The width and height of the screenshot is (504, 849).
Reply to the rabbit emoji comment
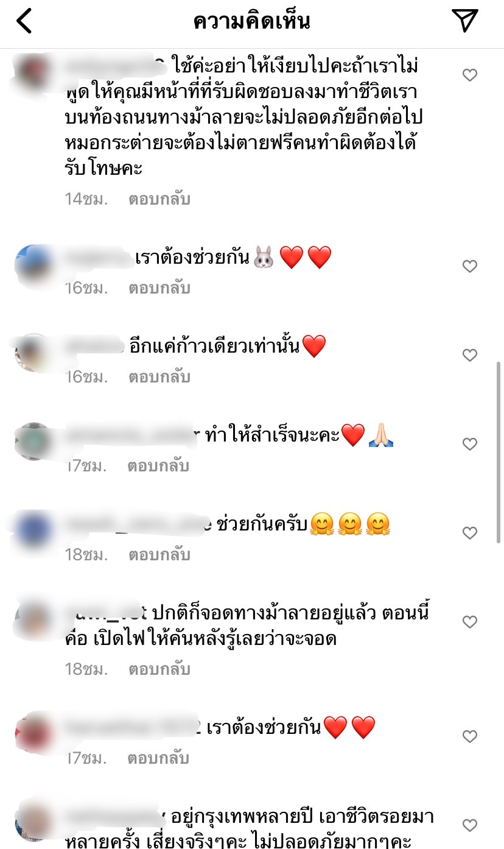(x=159, y=287)
